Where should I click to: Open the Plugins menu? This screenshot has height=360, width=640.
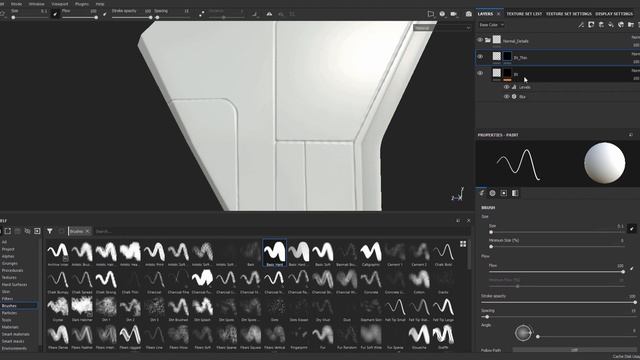[x=82, y=4]
